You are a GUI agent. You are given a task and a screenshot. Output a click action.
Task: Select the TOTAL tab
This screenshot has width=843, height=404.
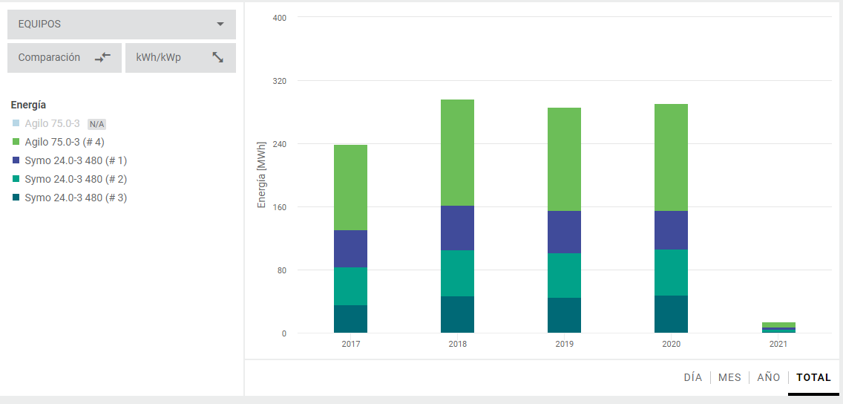pyautogui.click(x=813, y=378)
